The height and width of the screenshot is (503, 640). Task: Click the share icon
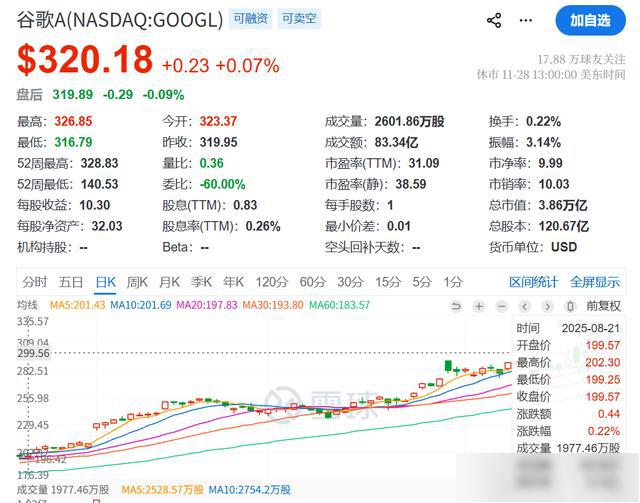pos(494,20)
